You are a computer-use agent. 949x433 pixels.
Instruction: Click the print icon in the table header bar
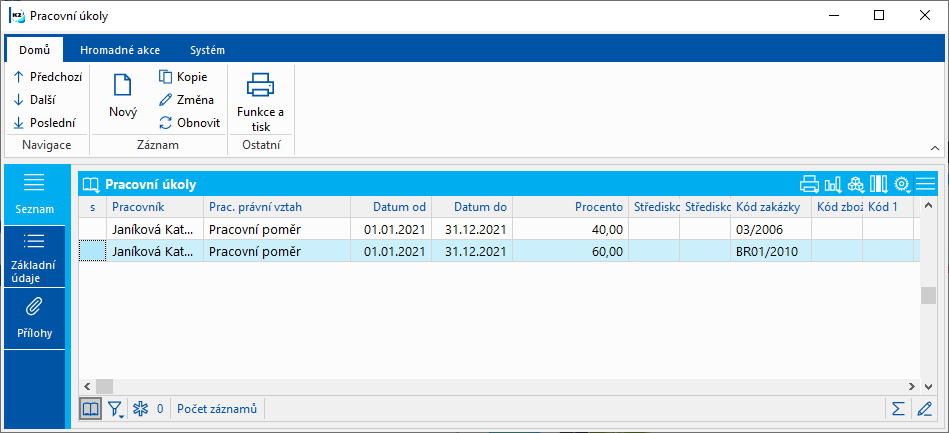pyautogui.click(x=809, y=183)
